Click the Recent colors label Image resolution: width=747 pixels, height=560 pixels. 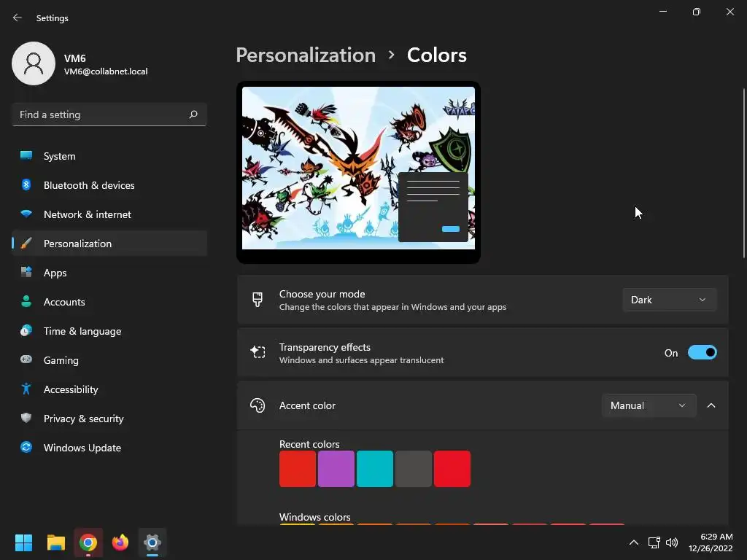[x=309, y=444]
